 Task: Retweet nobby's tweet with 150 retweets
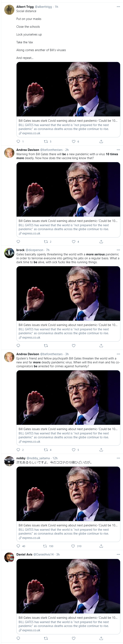click(x=45, y=546)
